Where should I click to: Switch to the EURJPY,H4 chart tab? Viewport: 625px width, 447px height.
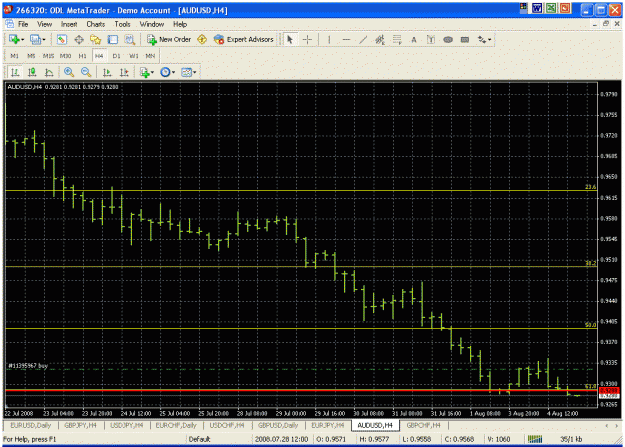[x=328, y=425]
